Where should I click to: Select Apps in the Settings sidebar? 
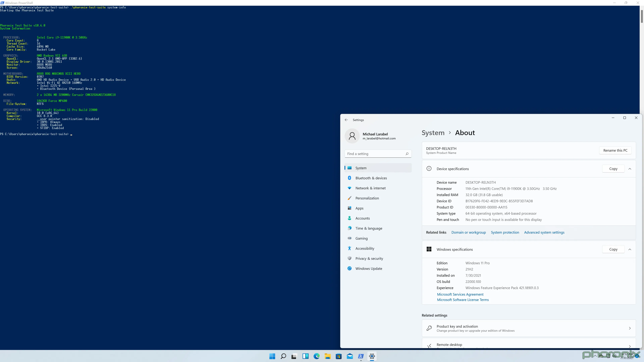click(359, 208)
